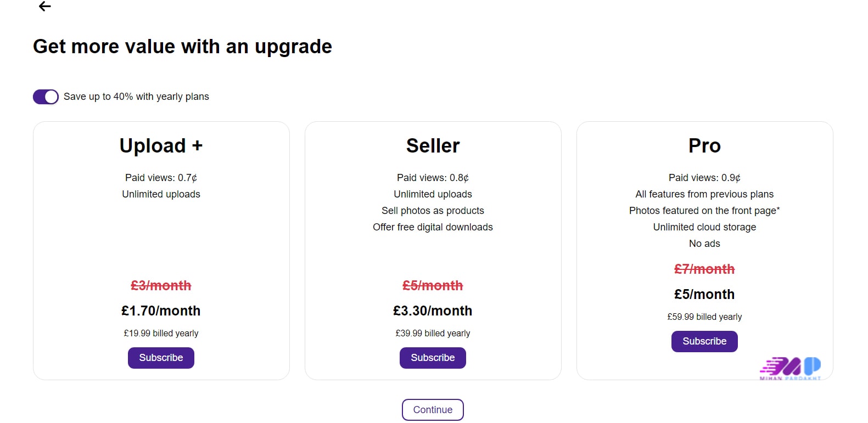Image resolution: width=868 pixels, height=423 pixels.
Task: Subscribe to the Pro plan
Action: tap(704, 341)
